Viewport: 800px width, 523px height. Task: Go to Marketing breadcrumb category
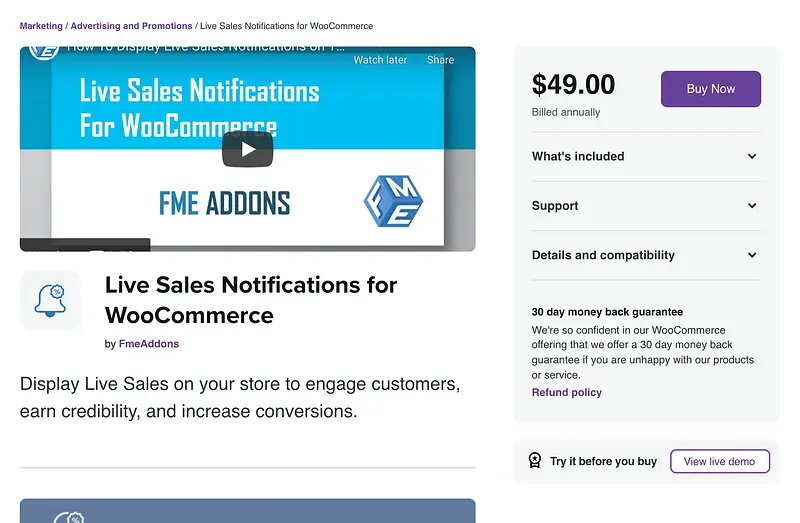[x=41, y=25]
